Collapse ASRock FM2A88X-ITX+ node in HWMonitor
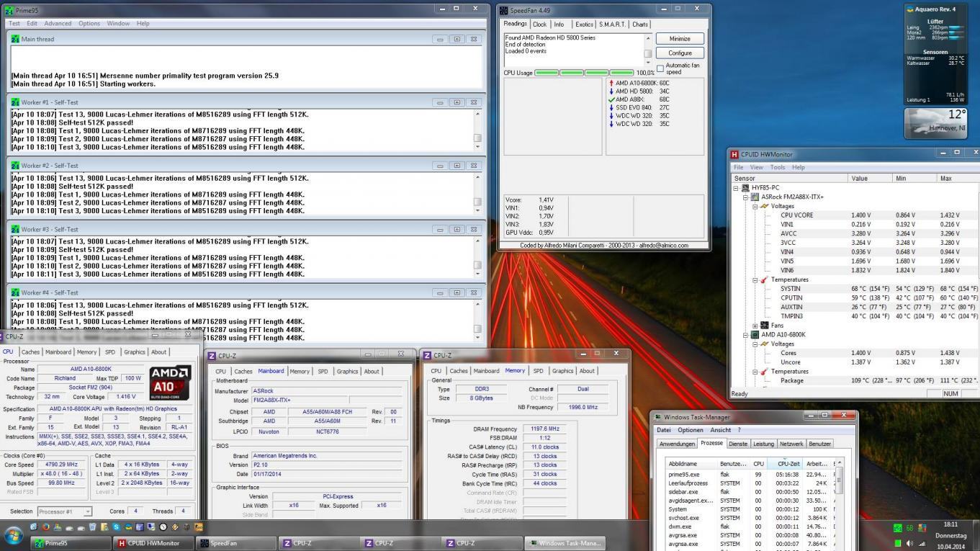The image size is (980, 551). (745, 197)
